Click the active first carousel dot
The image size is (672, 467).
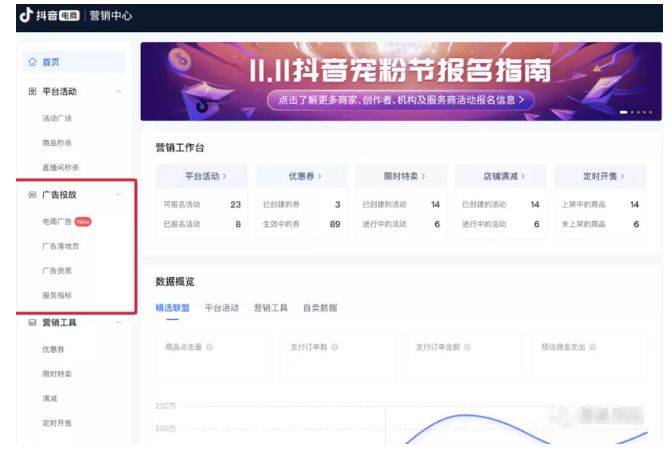tap(624, 112)
